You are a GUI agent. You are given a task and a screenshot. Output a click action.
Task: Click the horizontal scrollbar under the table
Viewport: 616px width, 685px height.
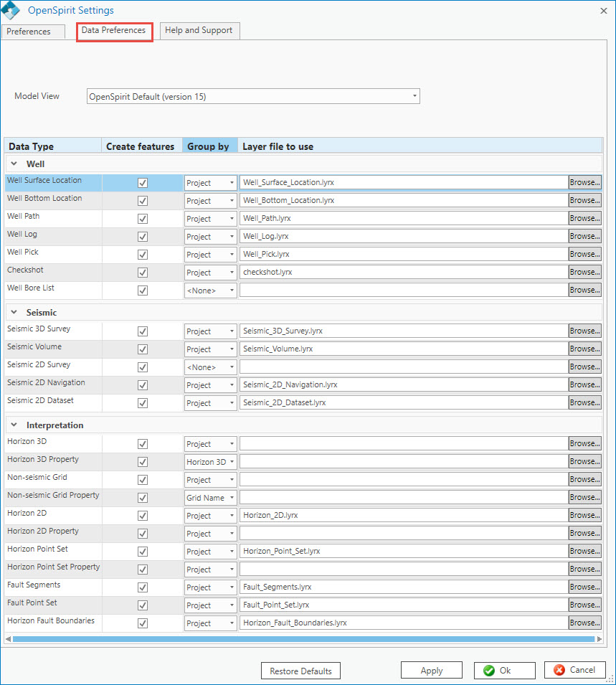click(303, 639)
